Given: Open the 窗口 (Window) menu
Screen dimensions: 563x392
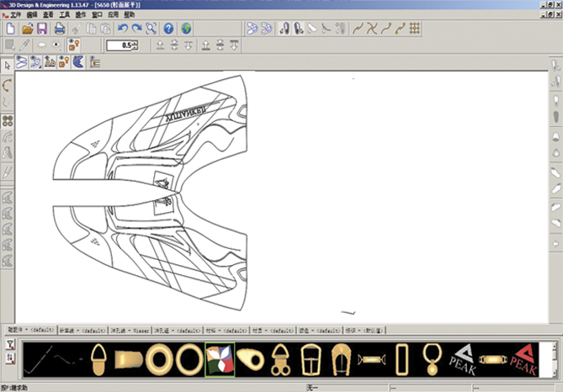Looking at the screenshot, I should coord(97,14).
